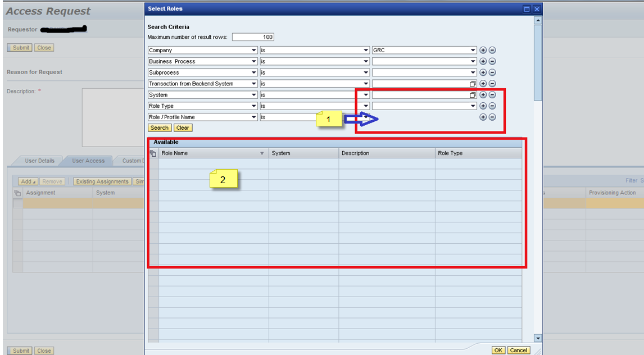Click Provisioning Action column header
Screen dimensions: 644x355
coord(614,193)
